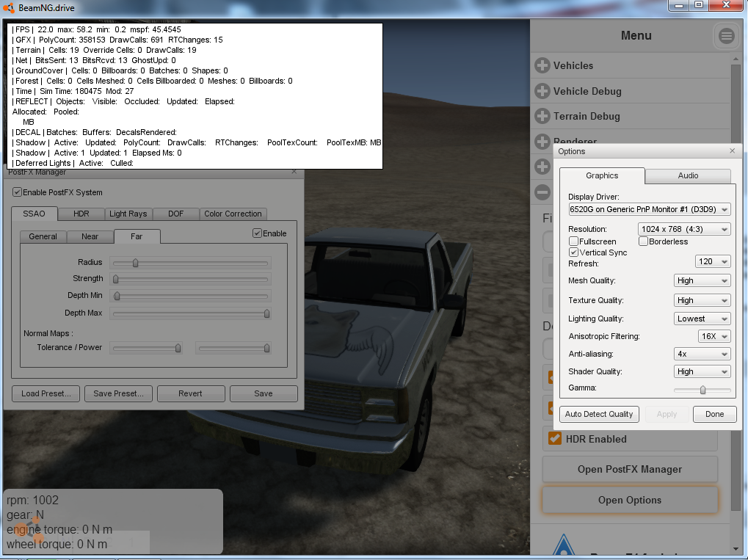Collapse the open section minus icon
748x560 pixels.
click(542, 192)
